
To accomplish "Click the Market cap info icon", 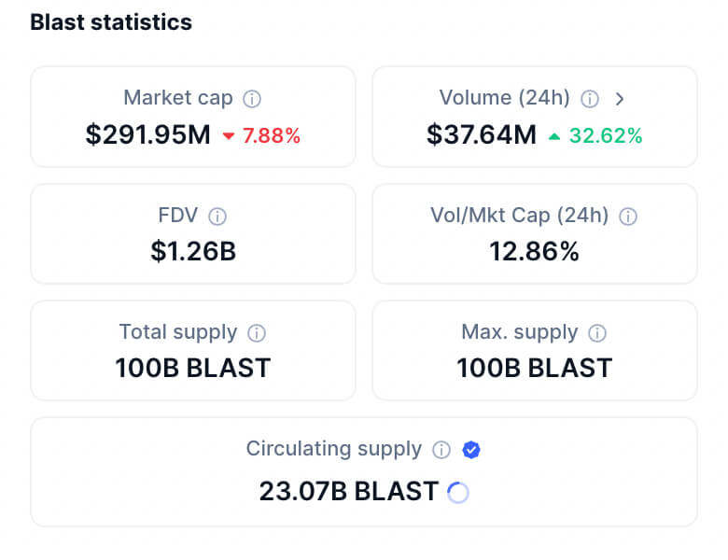I will coord(252,99).
